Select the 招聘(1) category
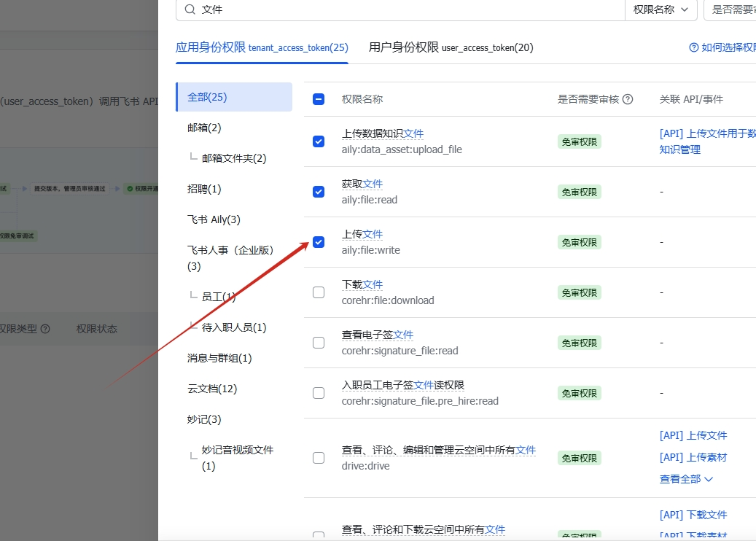This screenshot has width=756, height=541. point(204,189)
